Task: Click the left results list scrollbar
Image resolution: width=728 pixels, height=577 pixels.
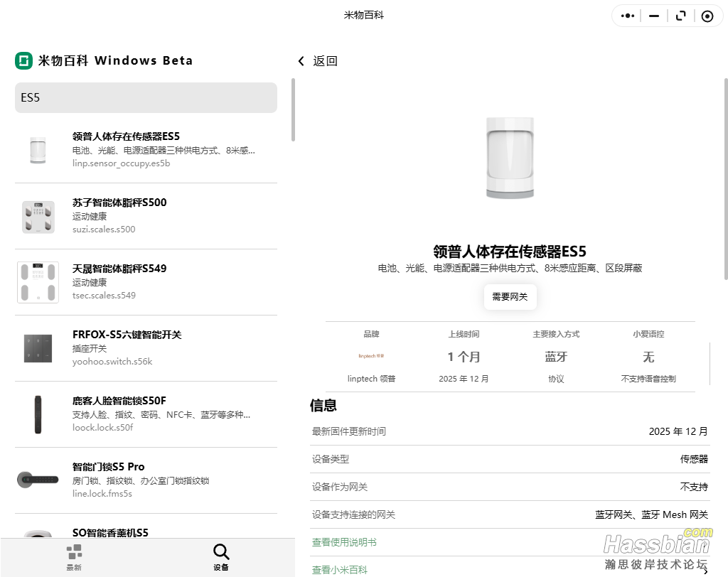Action: (293, 110)
